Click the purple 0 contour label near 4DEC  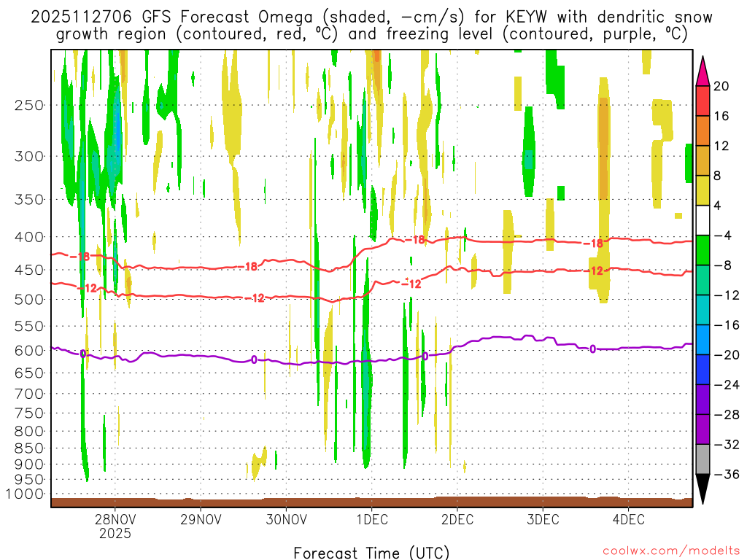(592, 349)
